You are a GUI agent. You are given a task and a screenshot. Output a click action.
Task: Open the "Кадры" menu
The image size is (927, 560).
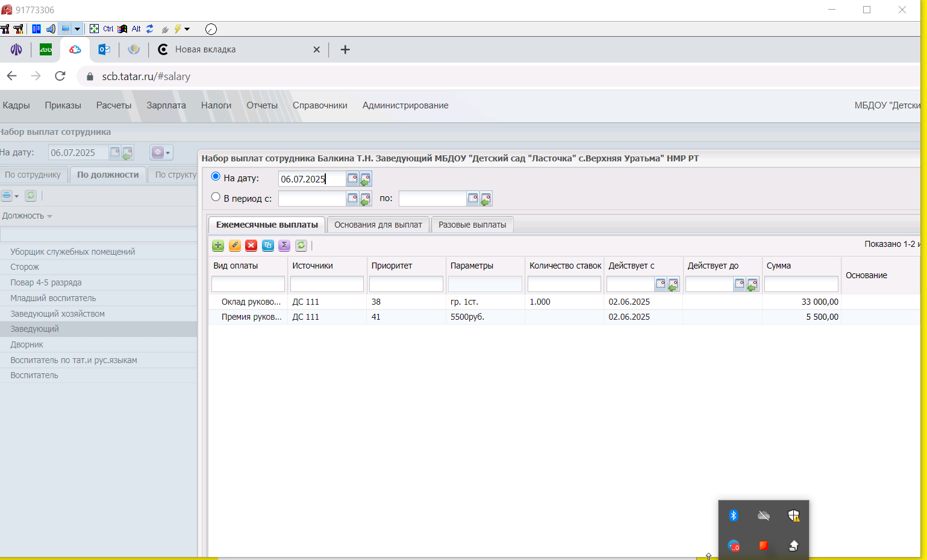(x=16, y=105)
